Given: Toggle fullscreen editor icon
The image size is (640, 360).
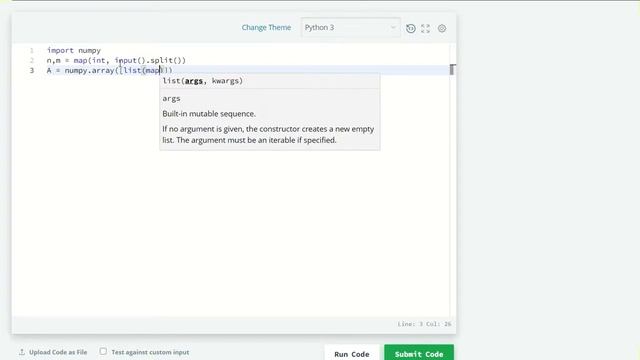Looking at the screenshot, I should tap(426, 28).
